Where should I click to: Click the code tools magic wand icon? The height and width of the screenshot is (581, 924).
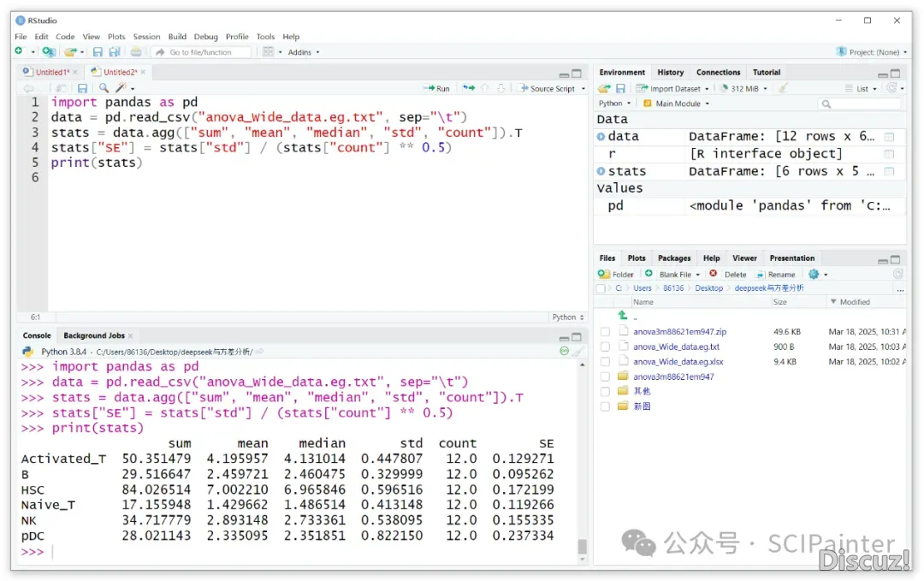point(121,88)
